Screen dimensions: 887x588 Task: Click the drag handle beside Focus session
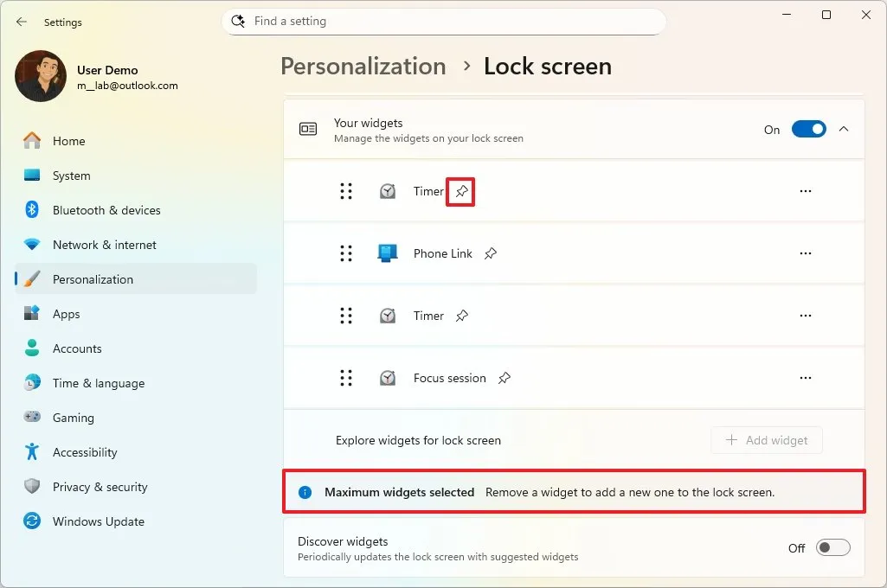[x=346, y=378]
